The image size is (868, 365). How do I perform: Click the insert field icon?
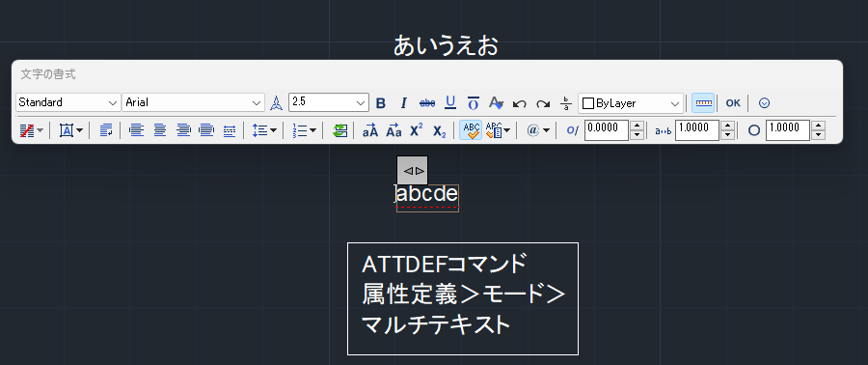point(339,130)
